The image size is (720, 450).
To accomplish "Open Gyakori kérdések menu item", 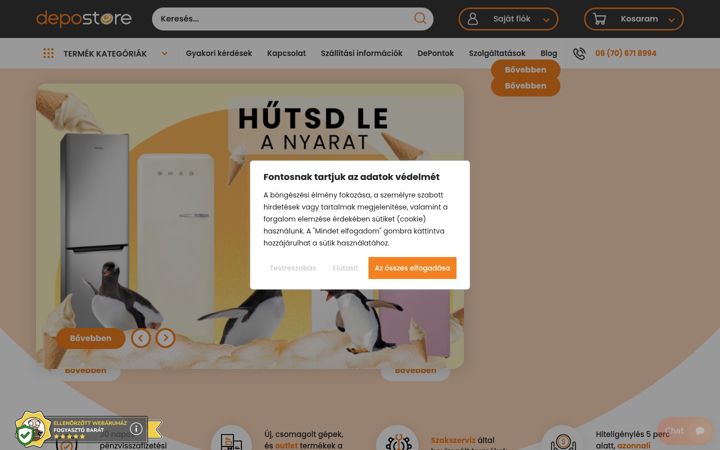I will click(219, 53).
